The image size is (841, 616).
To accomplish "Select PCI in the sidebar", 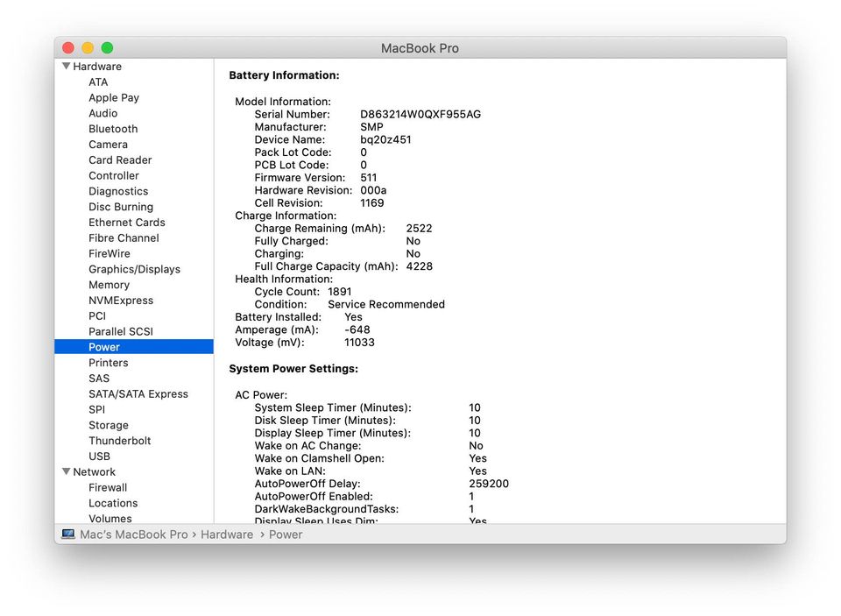I will (x=97, y=315).
